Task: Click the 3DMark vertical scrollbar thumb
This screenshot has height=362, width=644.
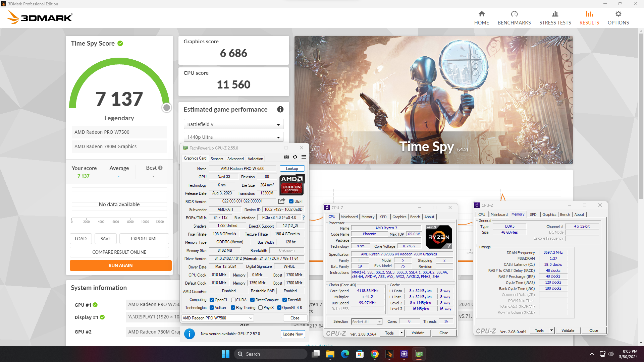Action: pos(641,116)
